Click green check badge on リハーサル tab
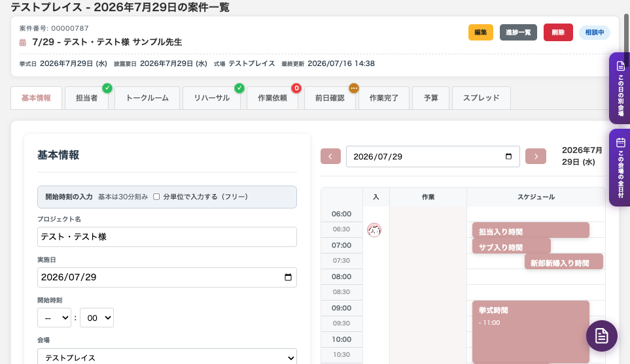 239,88
